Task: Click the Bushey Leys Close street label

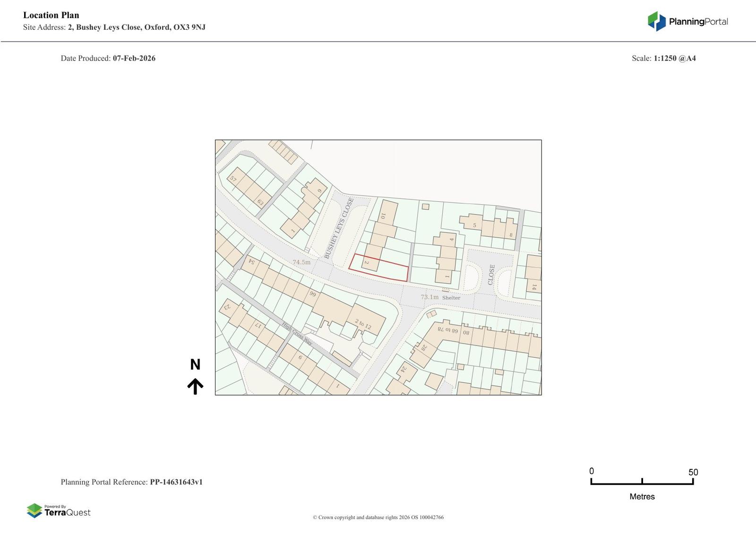Action: tap(338, 228)
